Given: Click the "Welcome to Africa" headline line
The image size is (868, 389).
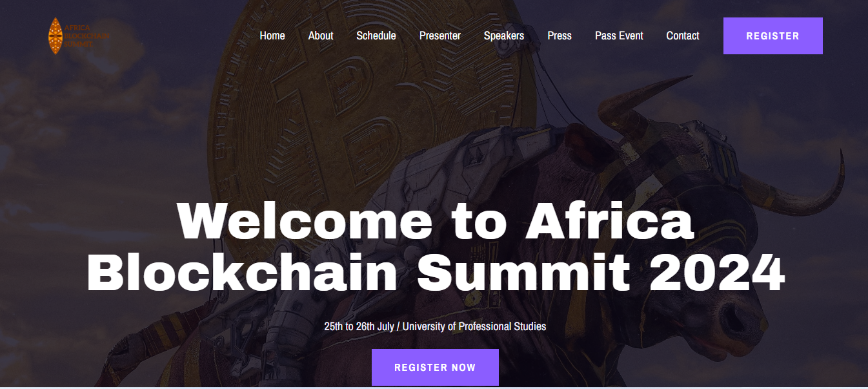Looking at the screenshot, I should pyautogui.click(x=435, y=221).
